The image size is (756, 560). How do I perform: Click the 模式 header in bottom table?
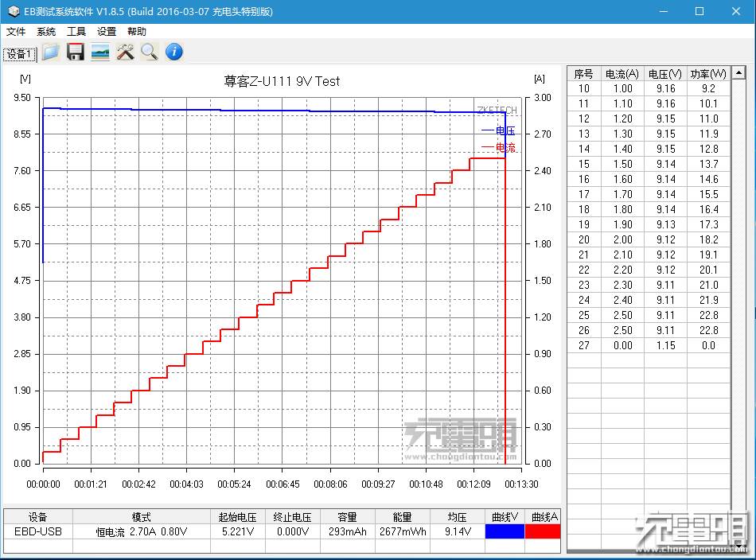click(x=142, y=517)
